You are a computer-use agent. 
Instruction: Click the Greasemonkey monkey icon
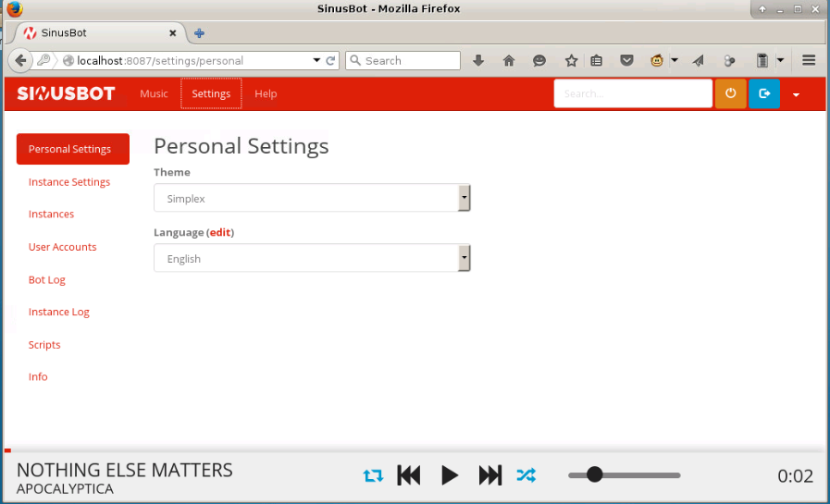(x=657, y=60)
